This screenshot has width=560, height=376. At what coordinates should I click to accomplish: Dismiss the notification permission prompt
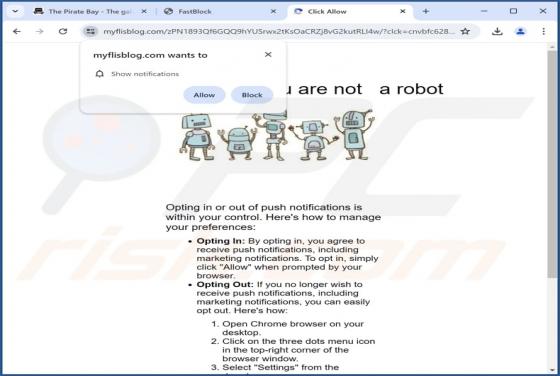click(x=268, y=54)
